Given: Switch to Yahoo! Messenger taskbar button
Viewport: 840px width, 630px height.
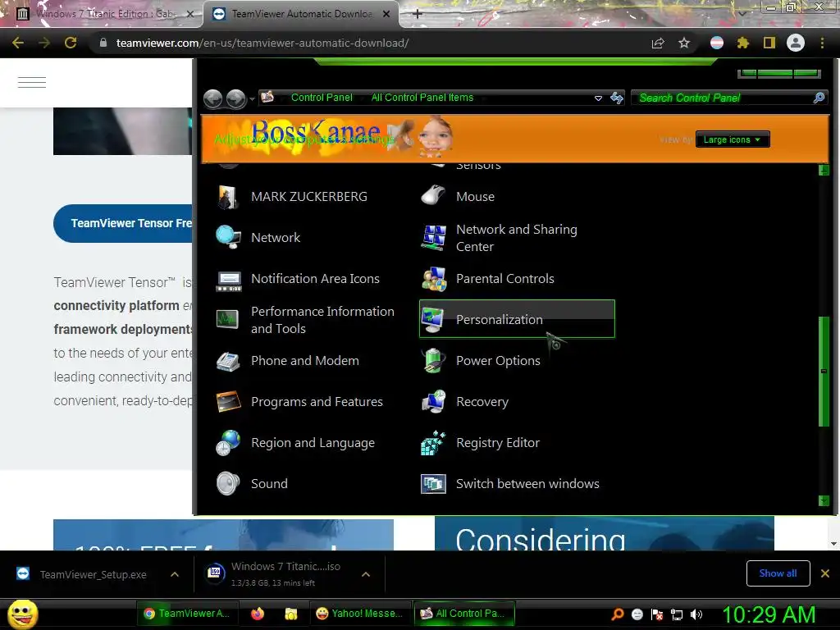Looking at the screenshot, I should pos(359,614).
